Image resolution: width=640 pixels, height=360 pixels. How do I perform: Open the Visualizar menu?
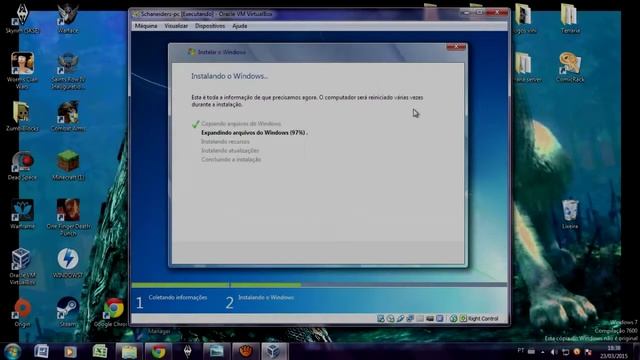[176, 26]
